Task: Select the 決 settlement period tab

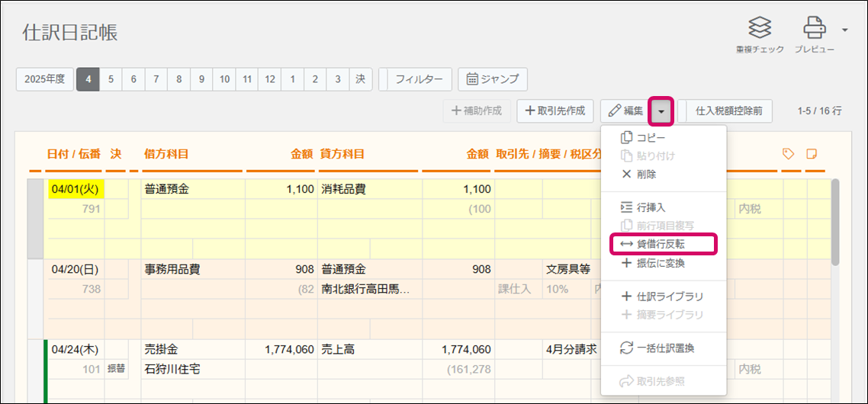Action: coord(360,79)
